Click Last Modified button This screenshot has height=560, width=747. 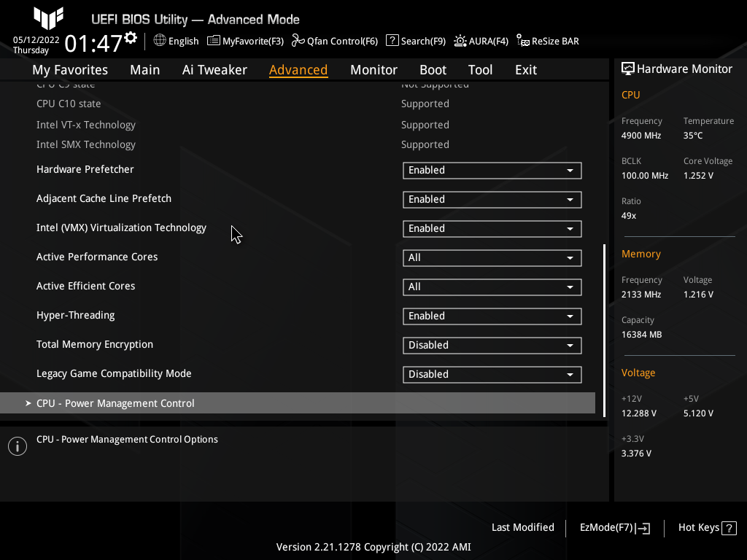click(522, 528)
